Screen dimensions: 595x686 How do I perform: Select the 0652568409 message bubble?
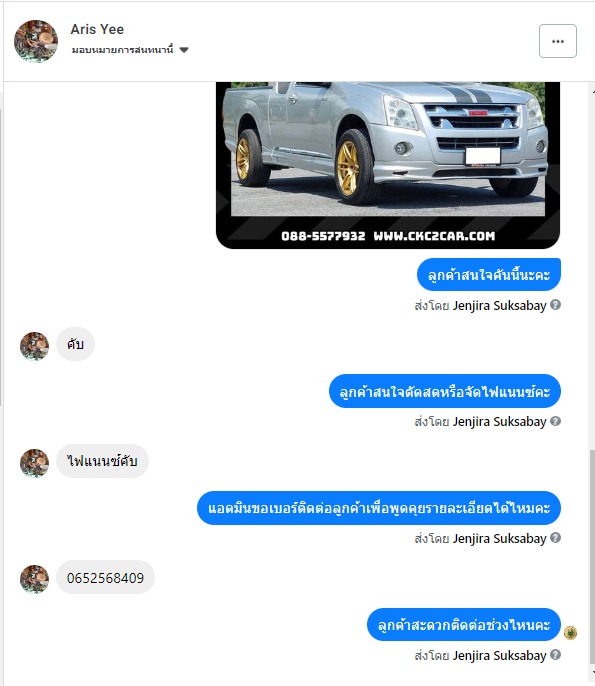pyautogui.click(x=105, y=578)
